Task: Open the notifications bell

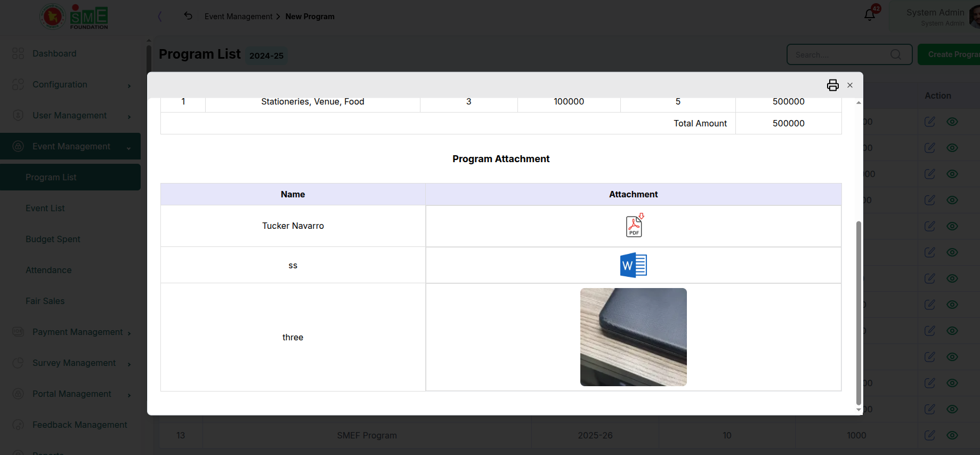Action: click(870, 15)
